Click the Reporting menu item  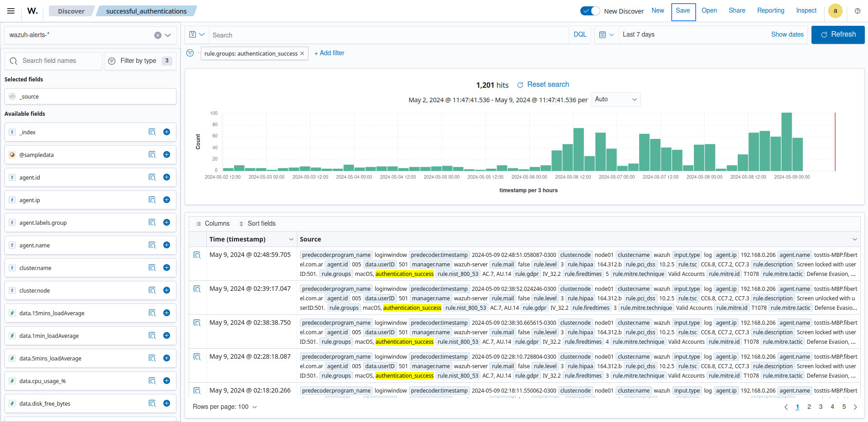click(770, 11)
